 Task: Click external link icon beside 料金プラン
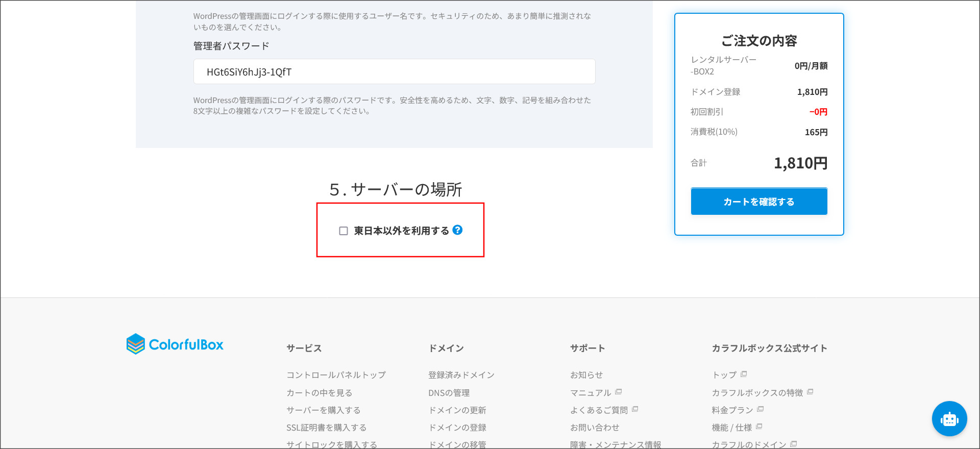pyautogui.click(x=761, y=409)
